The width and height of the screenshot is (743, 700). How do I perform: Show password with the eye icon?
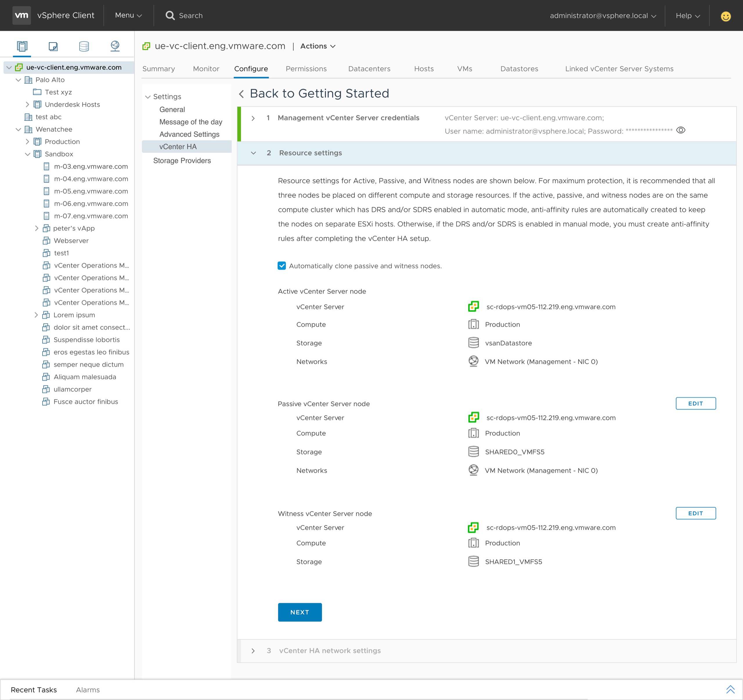tap(681, 130)
